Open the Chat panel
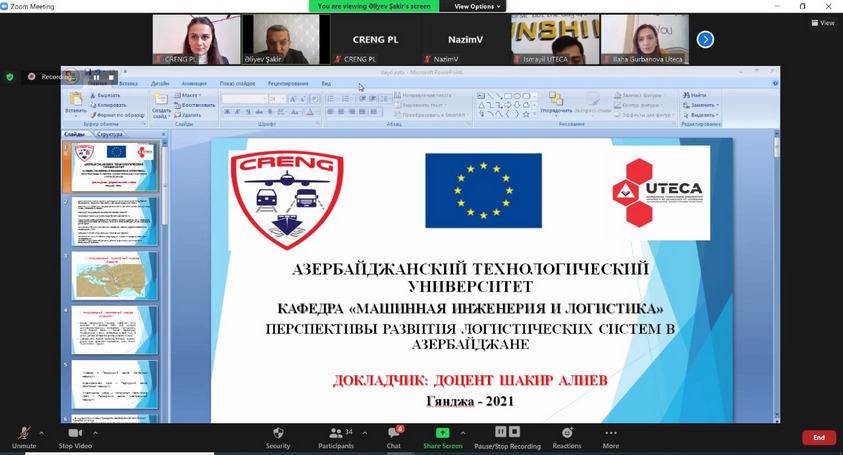 click(x=393, y=435)
